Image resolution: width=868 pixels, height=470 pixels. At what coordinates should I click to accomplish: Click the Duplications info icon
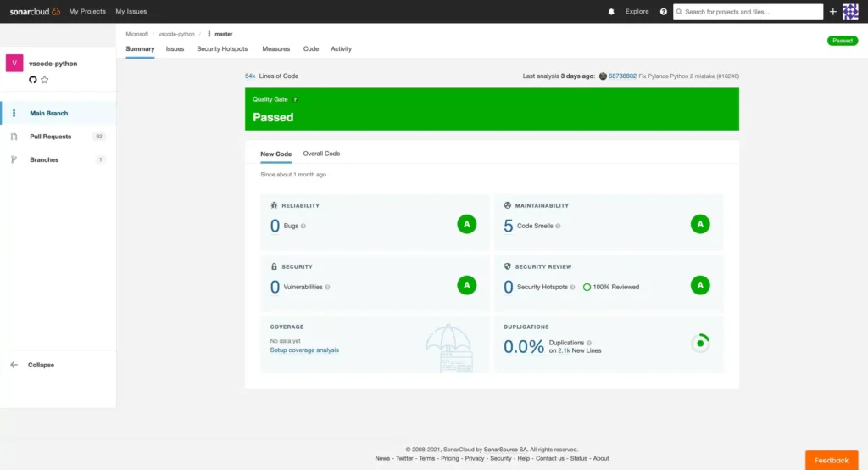point(589,343)
